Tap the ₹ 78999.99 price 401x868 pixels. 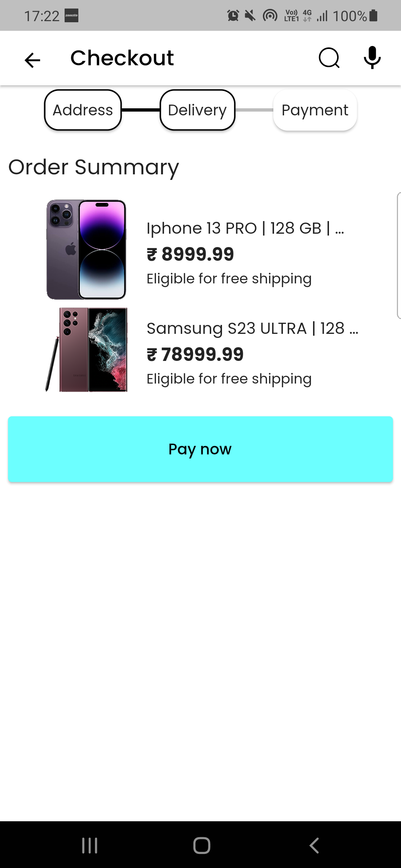click(195, 354)
